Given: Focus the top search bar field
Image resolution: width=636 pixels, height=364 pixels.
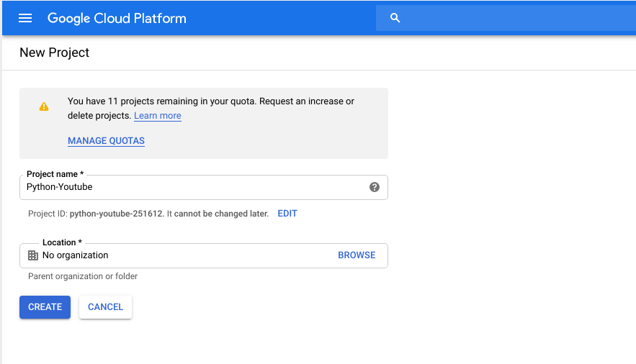Looking at the screenshot, I should click(x=506, y=18).
